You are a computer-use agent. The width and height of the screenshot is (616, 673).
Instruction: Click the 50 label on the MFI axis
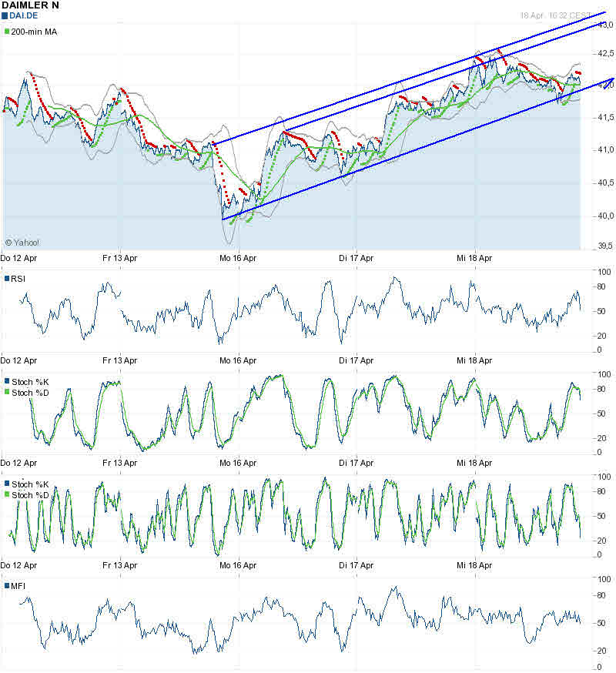602,623
